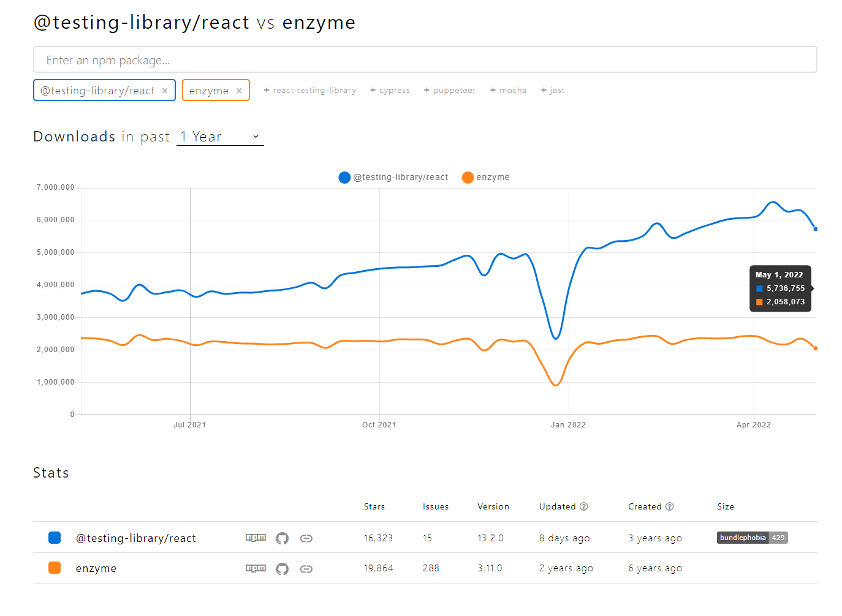Screen dimensions: 842x616
Task: Click the '8 days ago' updated cell
Action: 564,538
